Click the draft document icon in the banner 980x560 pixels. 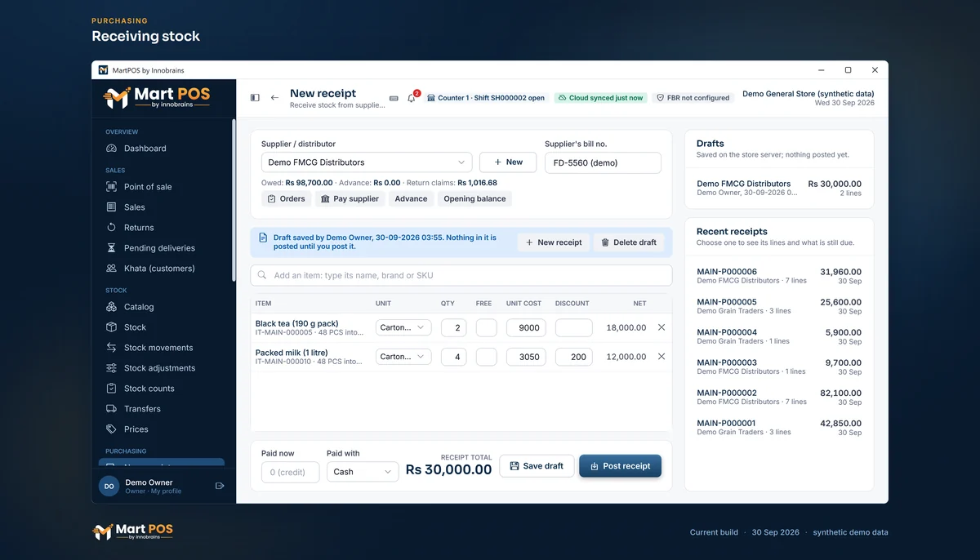pyautogui.click(x=263, y=238)
